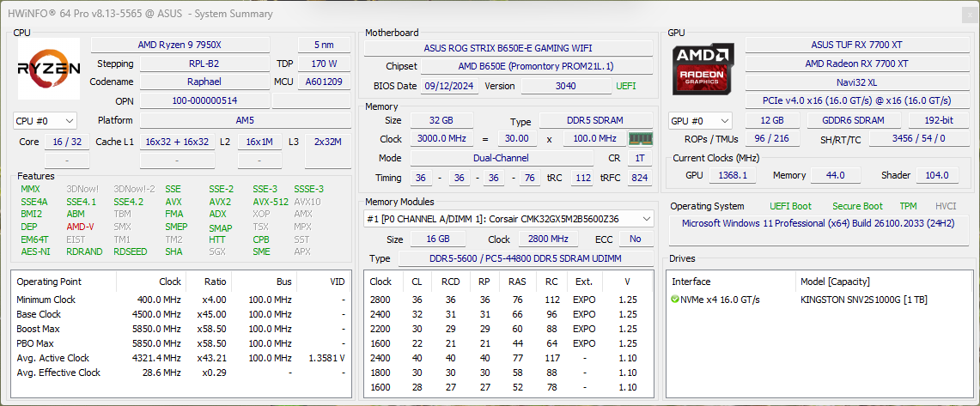The image size is (980, 406).
Task: Click the SHA feature flag
Action: pos(173,251)
